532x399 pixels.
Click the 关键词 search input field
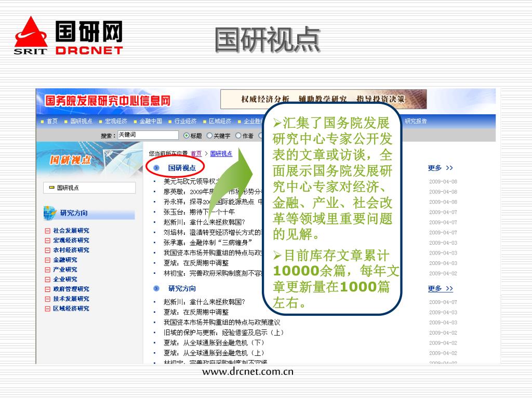148,135
